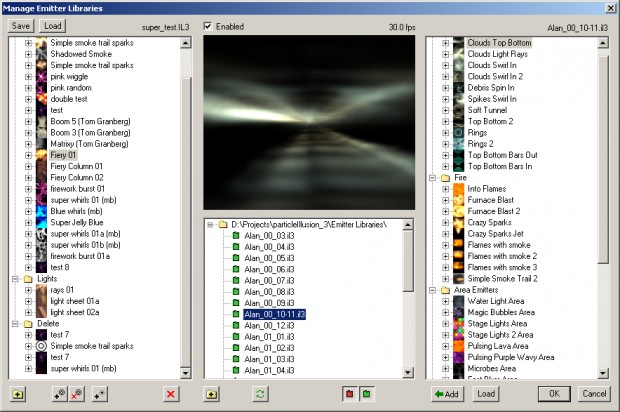Close the Manage Emitter Libraries dialog
The height and width of the screenshot is (412, 620).
pyautogui.click(x=610, y=8)
